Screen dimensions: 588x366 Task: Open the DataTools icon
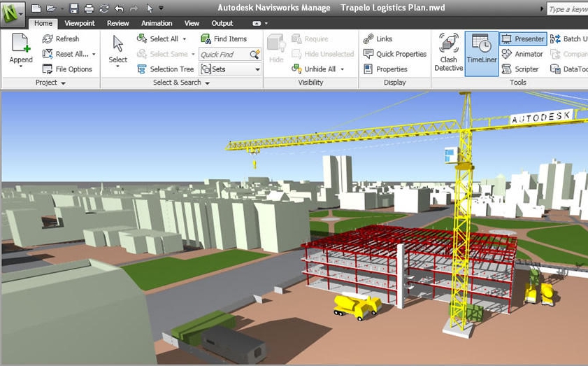coord(555,69)
